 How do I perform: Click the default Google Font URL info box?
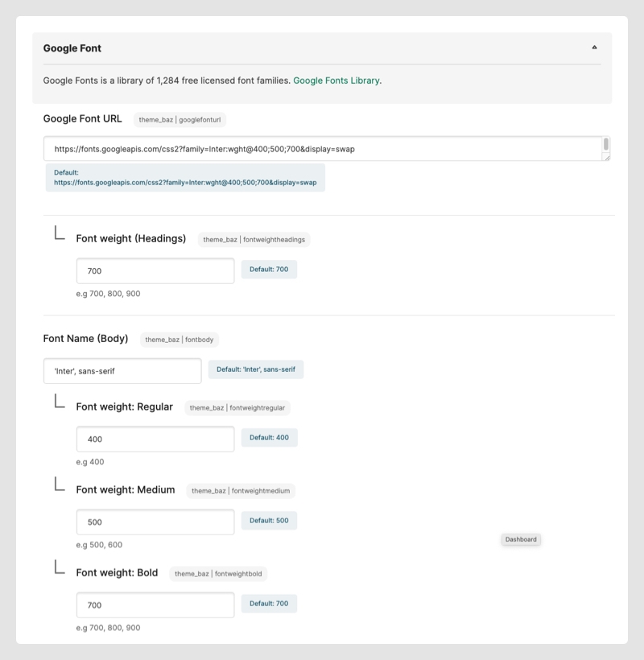[x=185, y=178]
